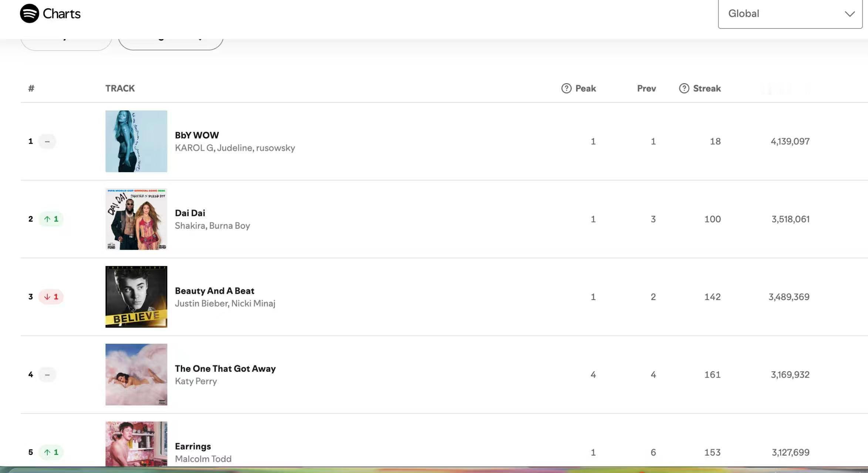This screenshot has height=473, width=868.
Task: Open the Earrings track title
Action: 193,446
